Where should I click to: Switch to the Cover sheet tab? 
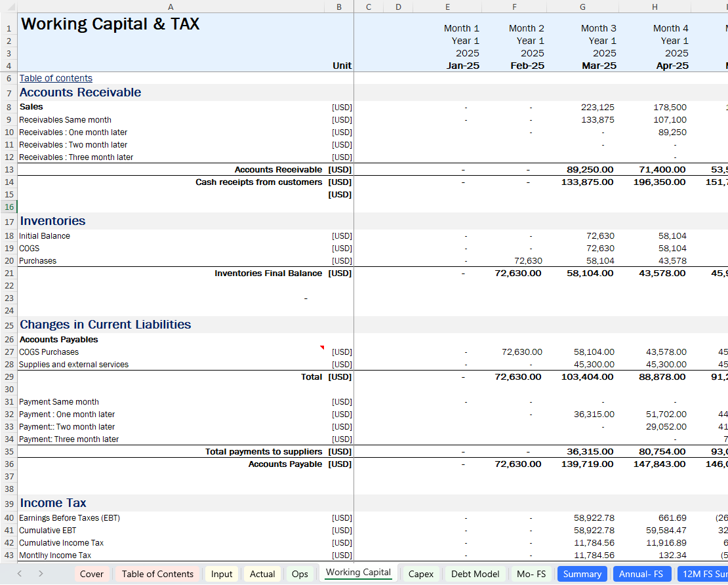click(91, 574)
